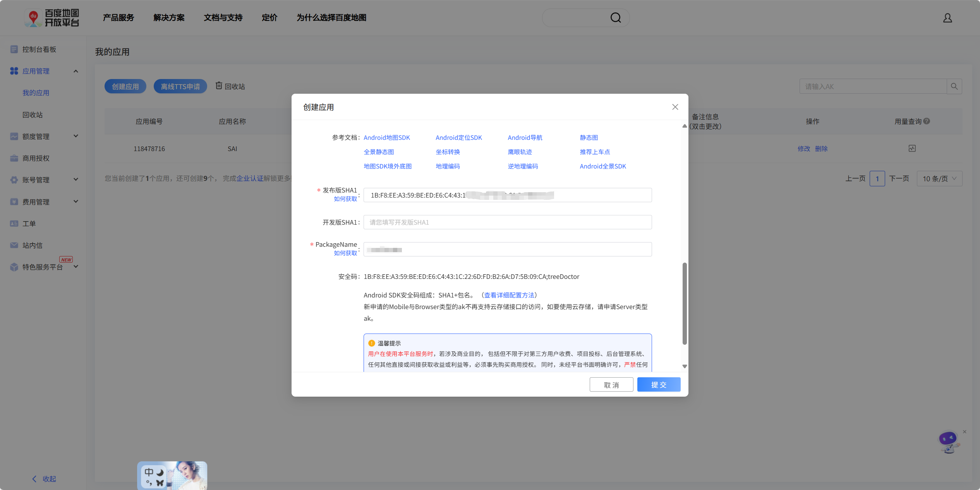Click the Baidu Maps platform logo
The height and width of the screenshot is (490, 980).
pyautogui.click(x=52, y=18)
